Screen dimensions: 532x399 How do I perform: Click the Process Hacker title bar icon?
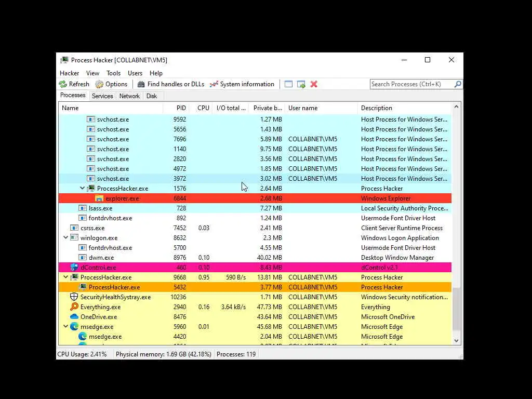(x=64, y=60)
